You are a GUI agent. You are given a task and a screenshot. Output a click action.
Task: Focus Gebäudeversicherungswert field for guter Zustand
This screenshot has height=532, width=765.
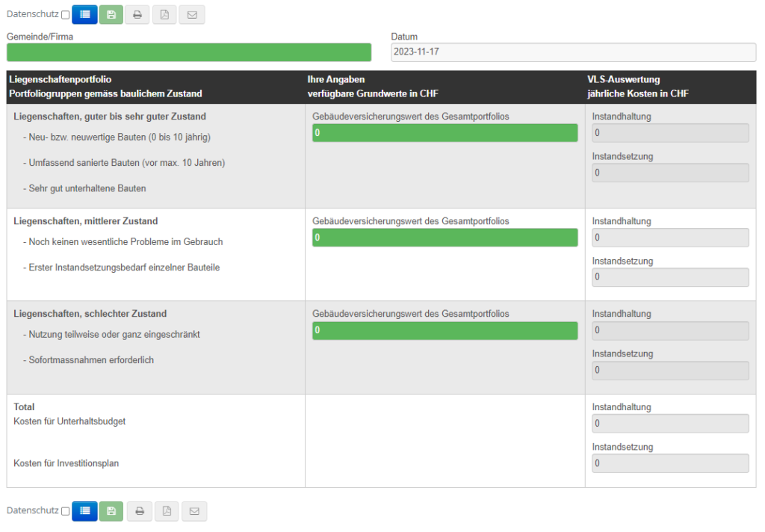[445, 133]
